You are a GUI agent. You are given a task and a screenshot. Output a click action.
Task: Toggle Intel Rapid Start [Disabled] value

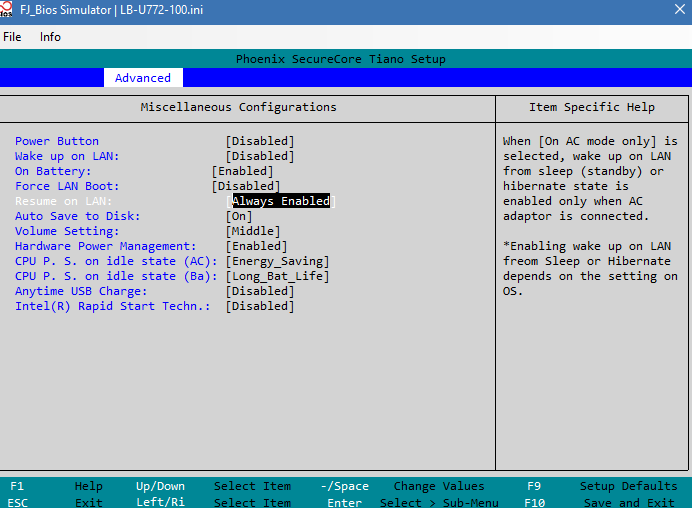pyautogui.click(x=260, y=306)
